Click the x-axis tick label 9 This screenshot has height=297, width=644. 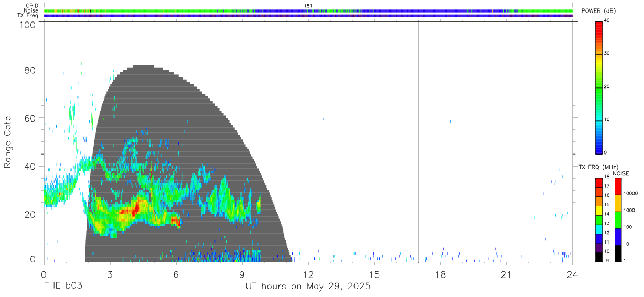click(x=242, y=274)
